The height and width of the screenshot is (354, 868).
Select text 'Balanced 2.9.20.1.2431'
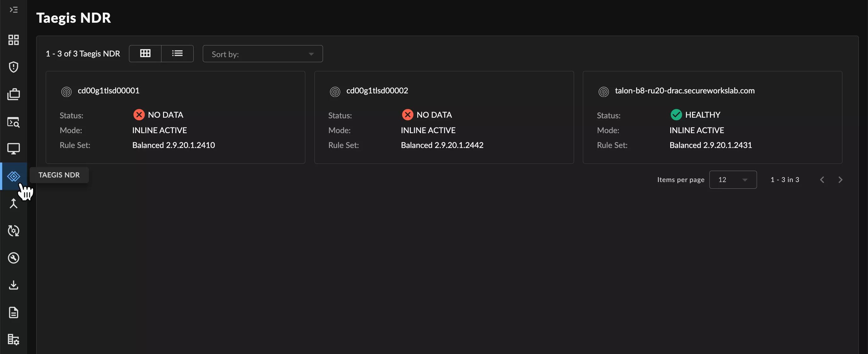coord(711,145)
